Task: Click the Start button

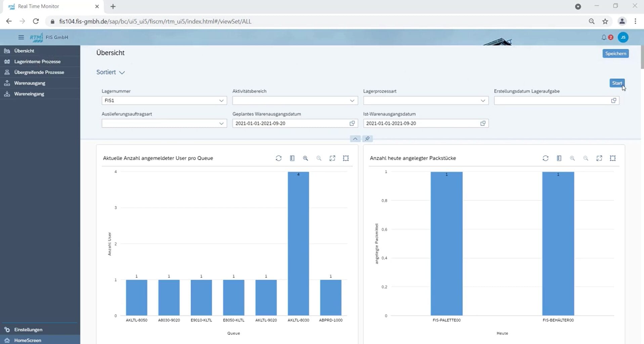Action: 617,83
